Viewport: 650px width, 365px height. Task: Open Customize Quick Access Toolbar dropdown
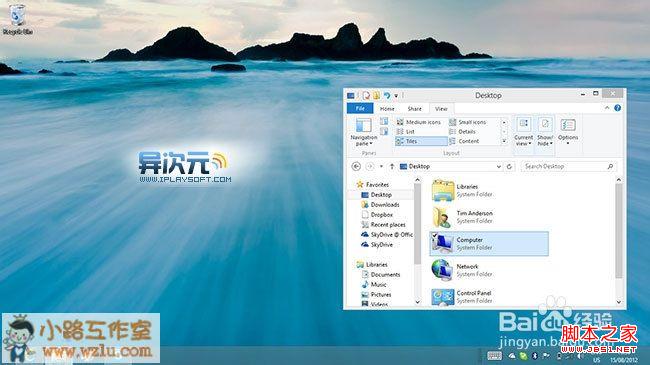396,96
